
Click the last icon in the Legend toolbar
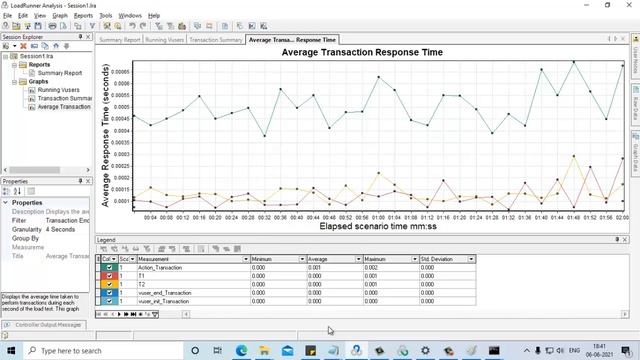click(x=237, y=249)
